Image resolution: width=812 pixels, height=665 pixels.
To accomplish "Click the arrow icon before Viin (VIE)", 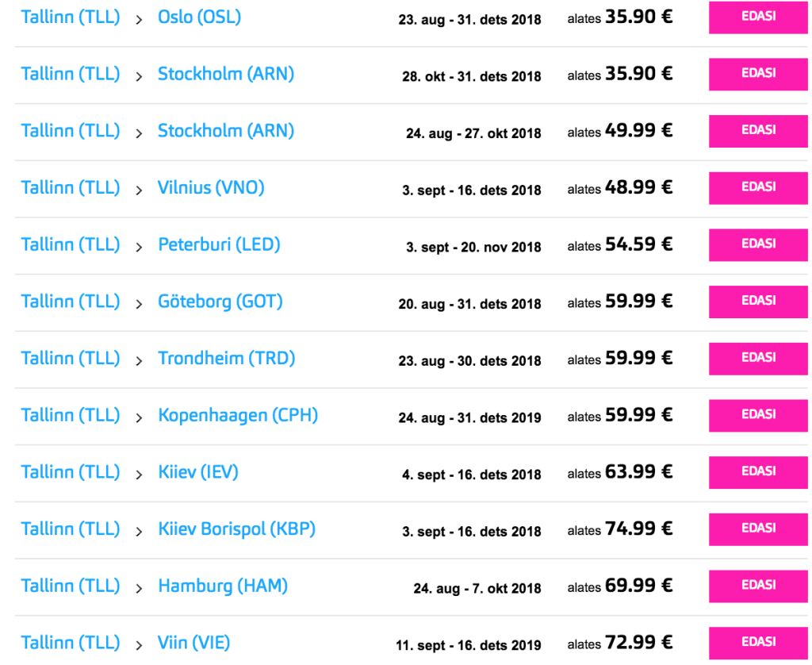I will coord(139,644).
